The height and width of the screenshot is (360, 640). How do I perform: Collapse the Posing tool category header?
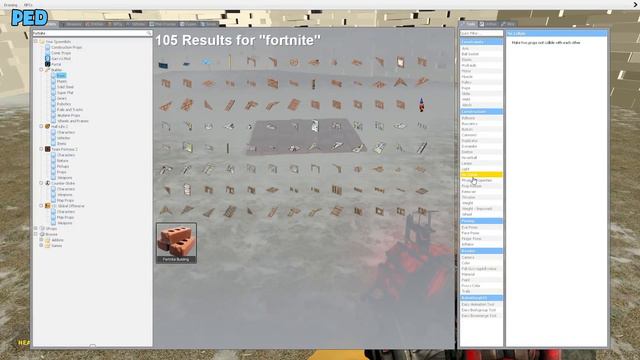pos(481,221)
